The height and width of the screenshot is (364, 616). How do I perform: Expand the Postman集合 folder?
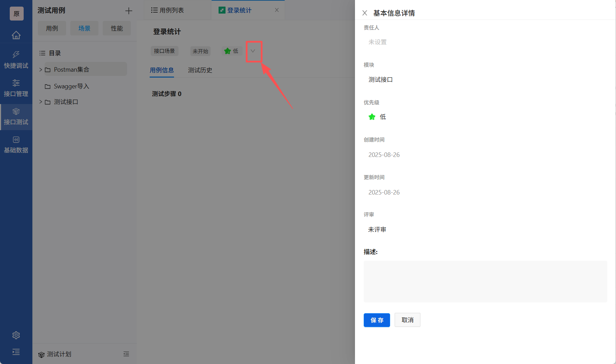click(x=40, y=69)
